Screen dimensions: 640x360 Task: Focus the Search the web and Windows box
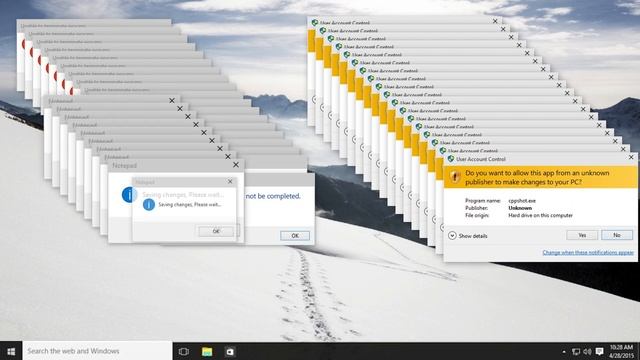98,351
